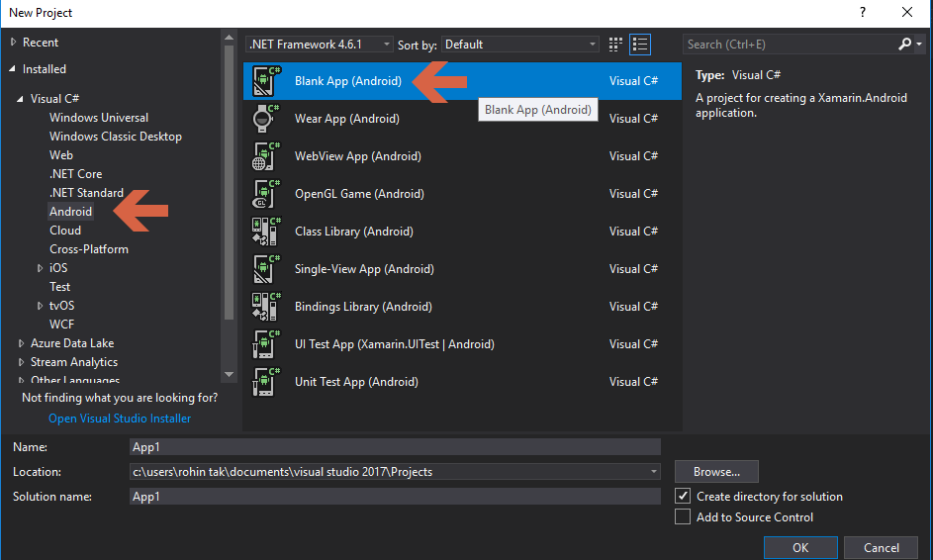
Task: Select the Bindings Library (Android) template name
Action: point(363,307)
